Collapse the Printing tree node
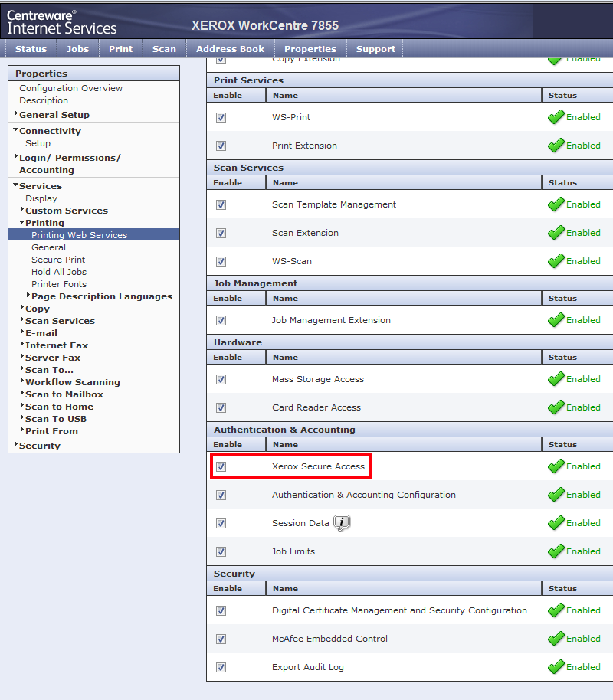 [22, 222]
